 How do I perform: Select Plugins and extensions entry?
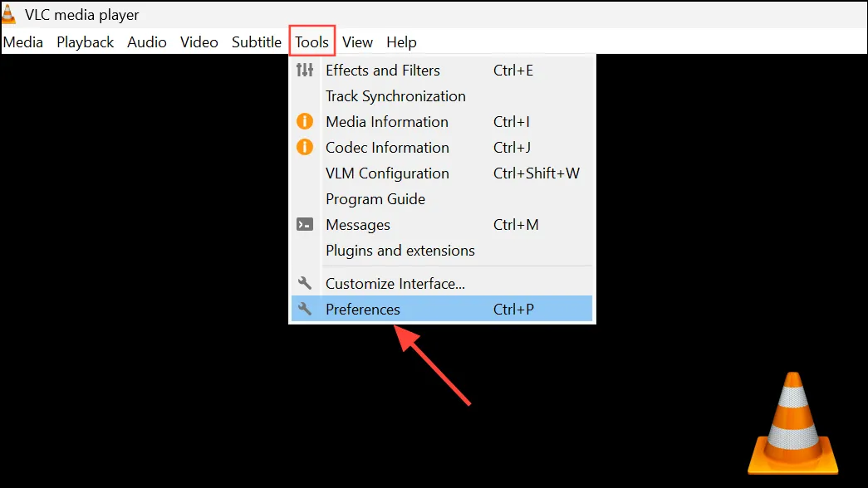442,251
